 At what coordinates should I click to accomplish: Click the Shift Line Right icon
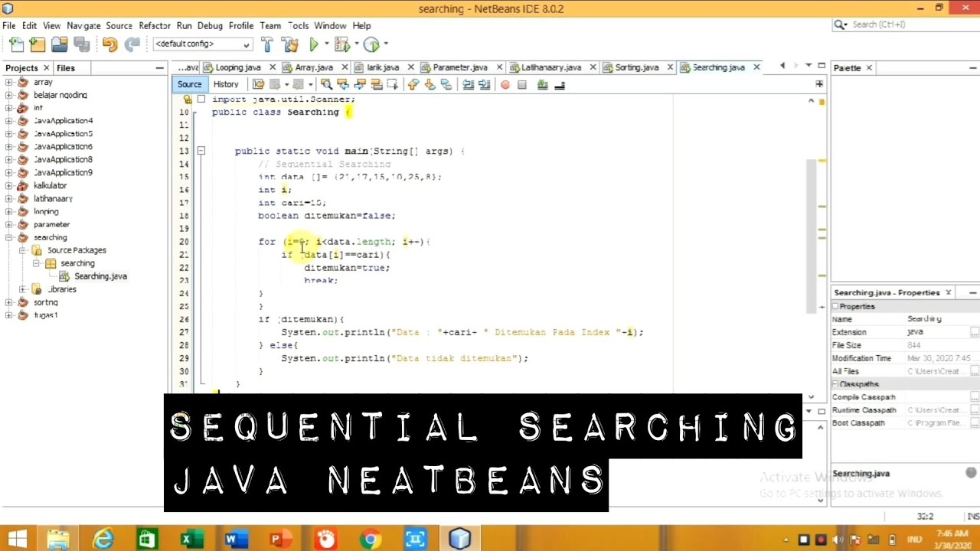click(484, 84)
